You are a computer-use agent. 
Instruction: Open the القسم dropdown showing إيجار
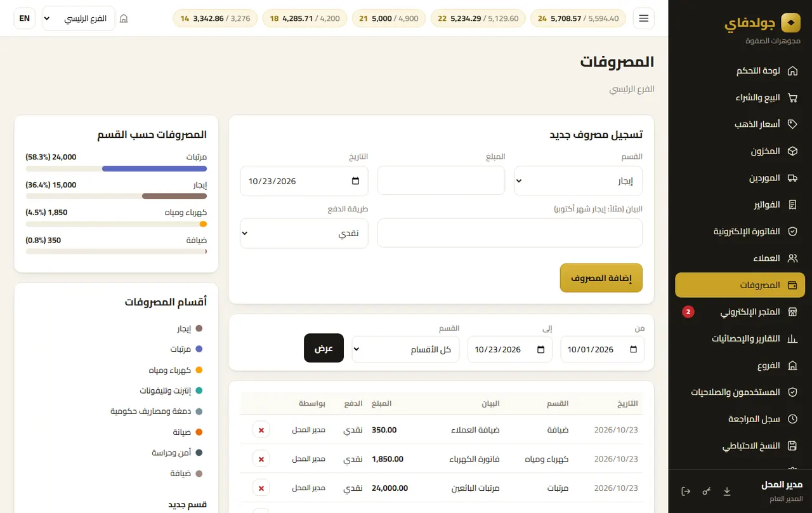click(579, 181)
